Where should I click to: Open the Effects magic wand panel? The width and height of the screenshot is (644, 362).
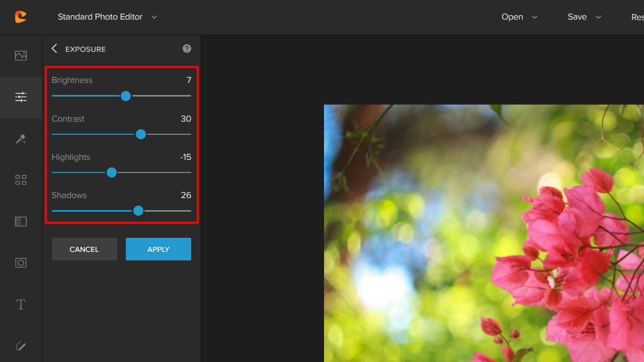pos(21,139)
